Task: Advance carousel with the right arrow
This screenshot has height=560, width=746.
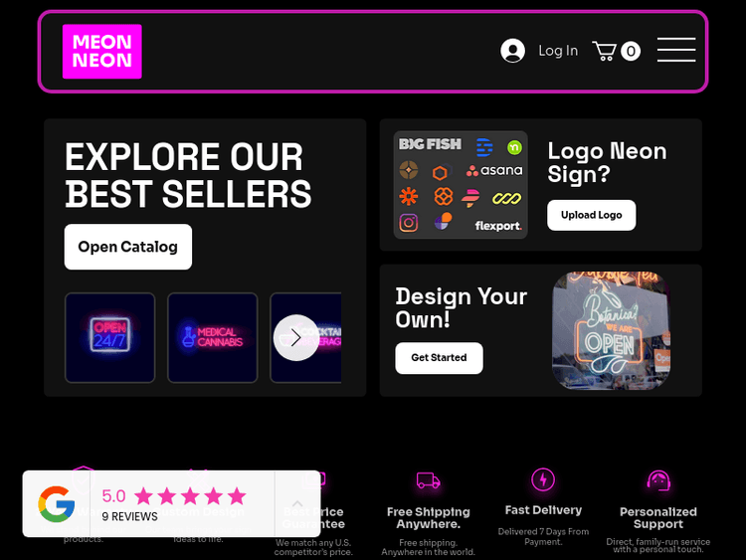Action: click(296, 338)
